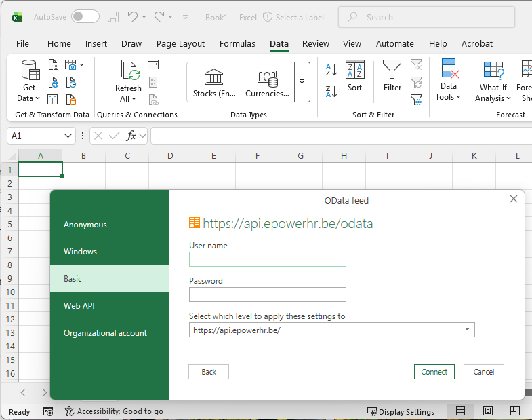Open the Redo history dropdown

coord(170,16)
